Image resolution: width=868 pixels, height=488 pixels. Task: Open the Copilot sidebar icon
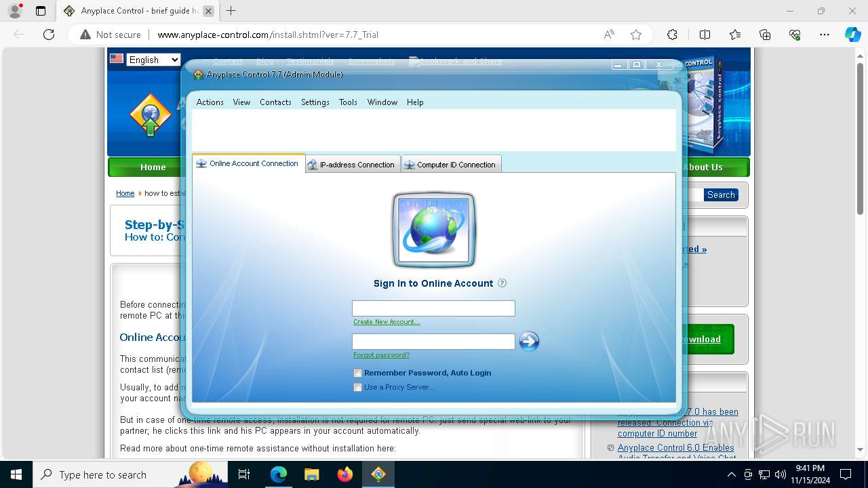tap(852, 35)
